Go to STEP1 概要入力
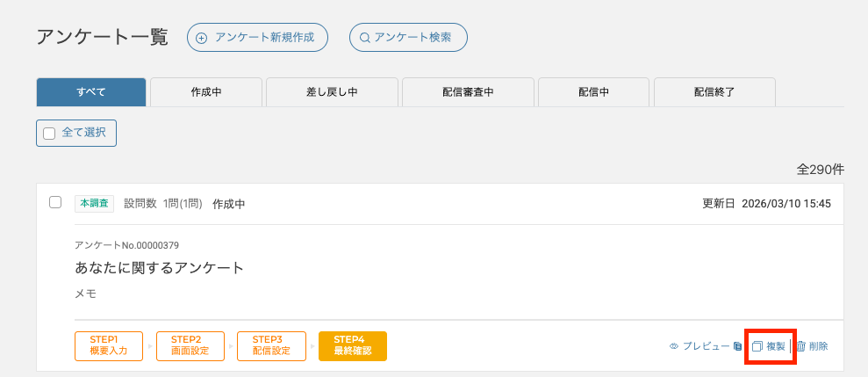 click(109, 345)
